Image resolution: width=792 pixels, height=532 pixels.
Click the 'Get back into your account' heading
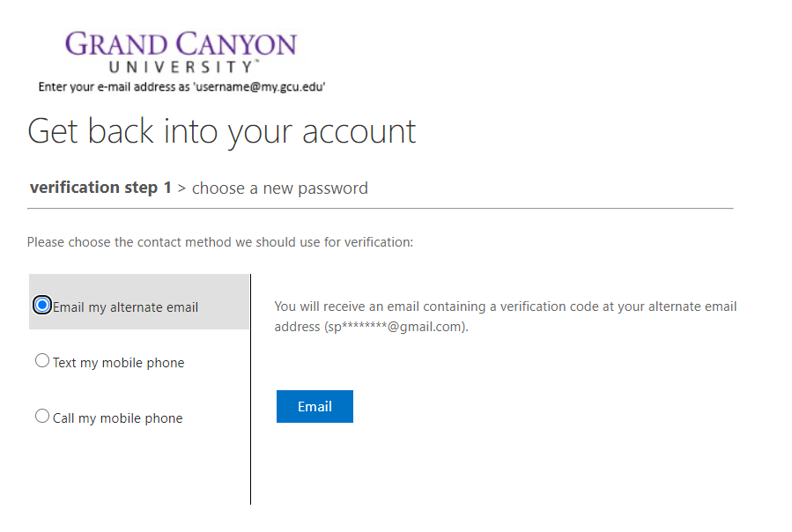[x=222, y=132]
